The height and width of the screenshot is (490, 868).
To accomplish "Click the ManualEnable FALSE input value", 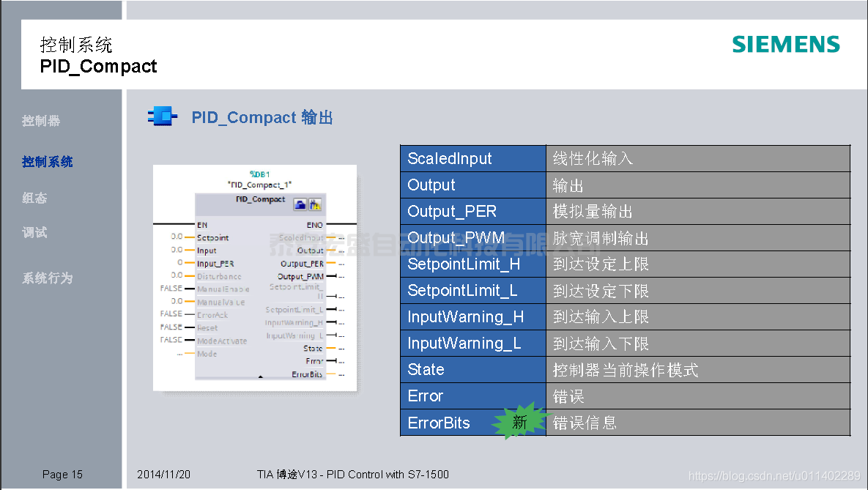I will (x=171, y=289).
